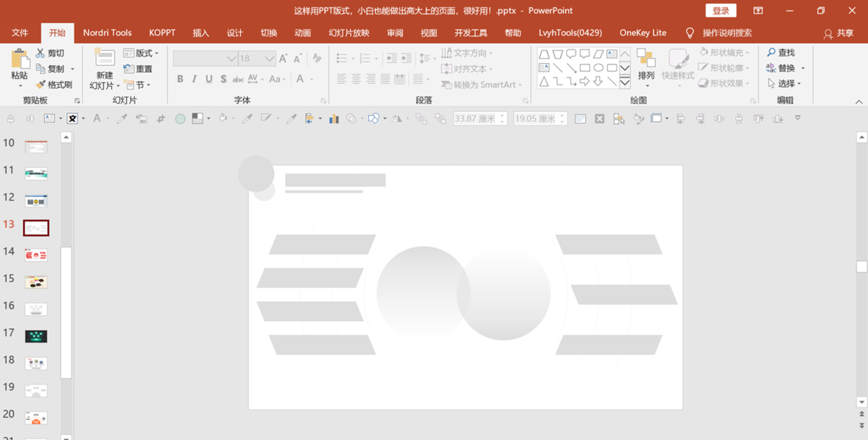The height and width of the screenshot is (440, 868).
Task: Click the chart icon in quick access toolbar
Action: click(x=334, y=119)
